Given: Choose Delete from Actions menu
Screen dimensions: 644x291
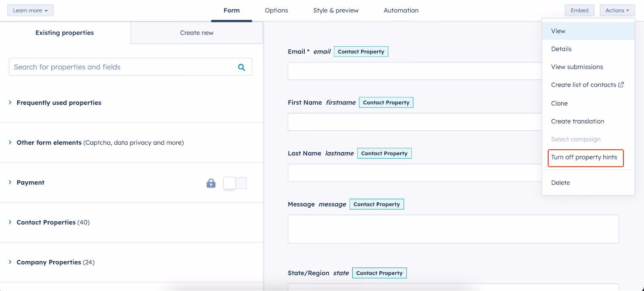Looking at the screenshot, I should coord(588,183).
